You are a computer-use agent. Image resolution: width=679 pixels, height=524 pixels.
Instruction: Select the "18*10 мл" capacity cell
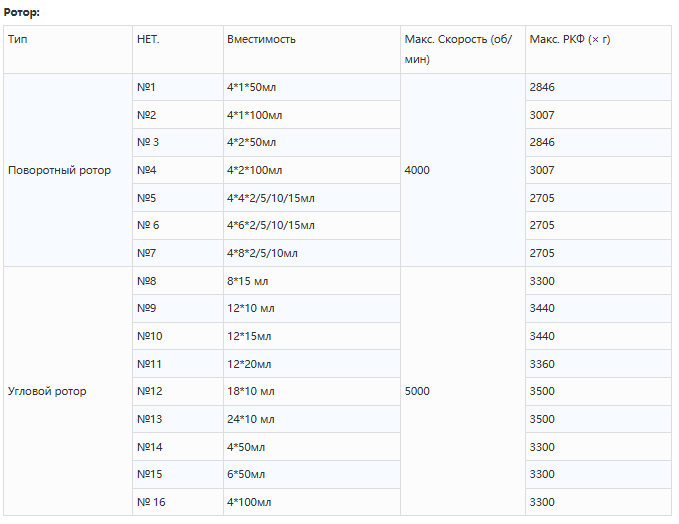pos(250,391)
